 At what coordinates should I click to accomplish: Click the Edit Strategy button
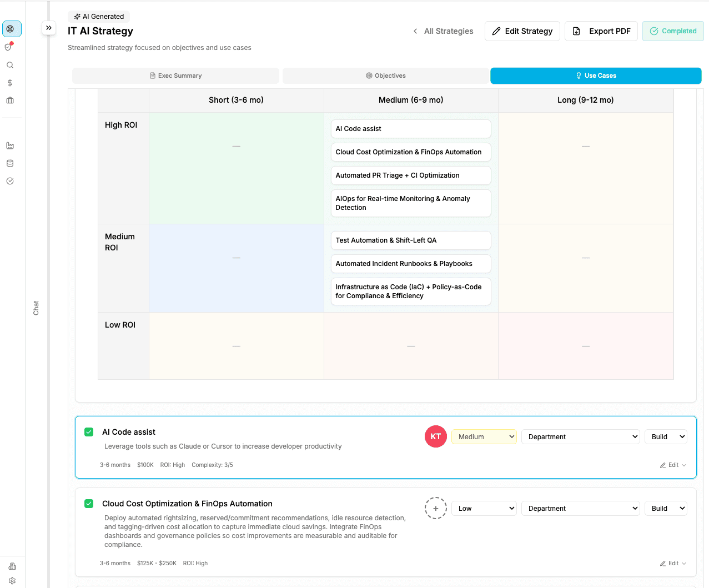pyautogui.click(x=522, y=31)
